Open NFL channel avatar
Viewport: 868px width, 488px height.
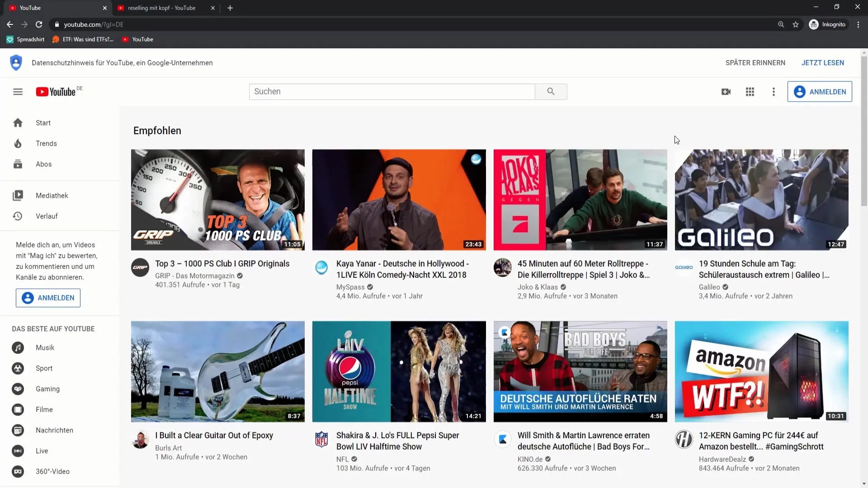coord(321,439)
